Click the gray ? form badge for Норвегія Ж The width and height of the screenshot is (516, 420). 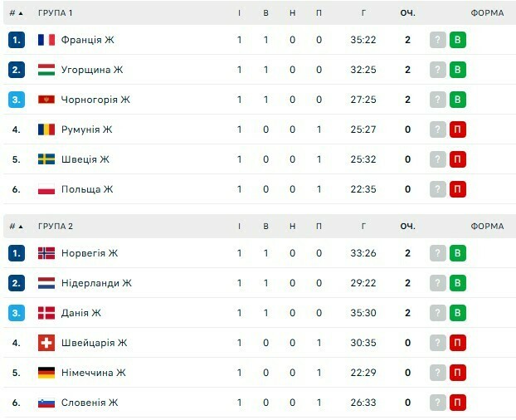click(438, 253)
